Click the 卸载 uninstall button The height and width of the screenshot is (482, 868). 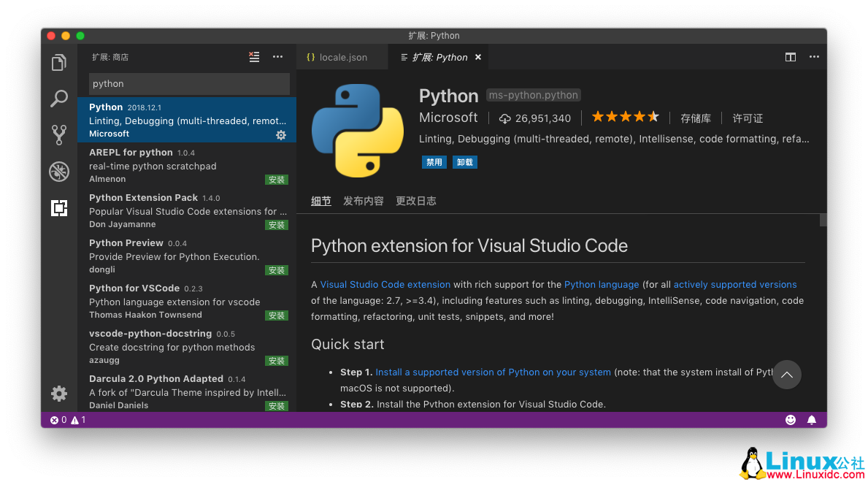(x=465, y=162)
